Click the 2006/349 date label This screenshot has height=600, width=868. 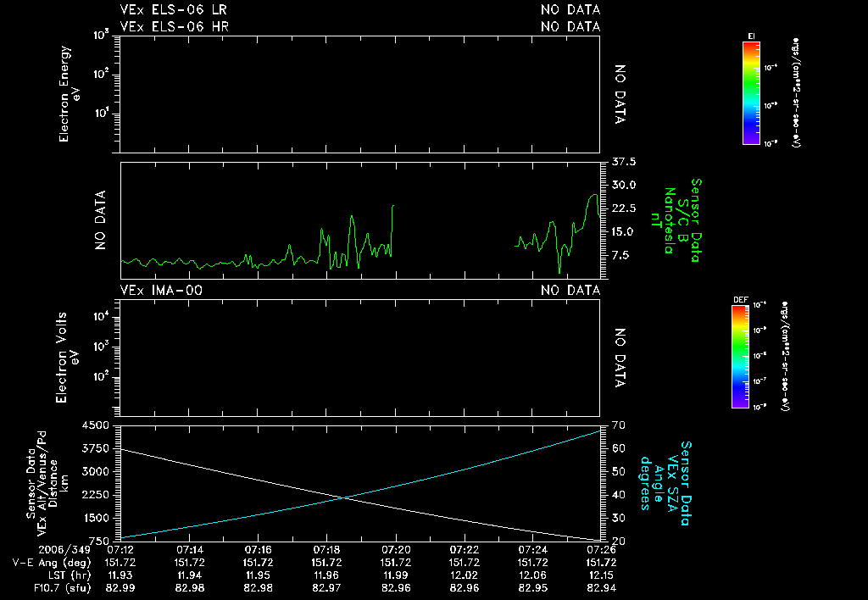(x=64, y=550)
